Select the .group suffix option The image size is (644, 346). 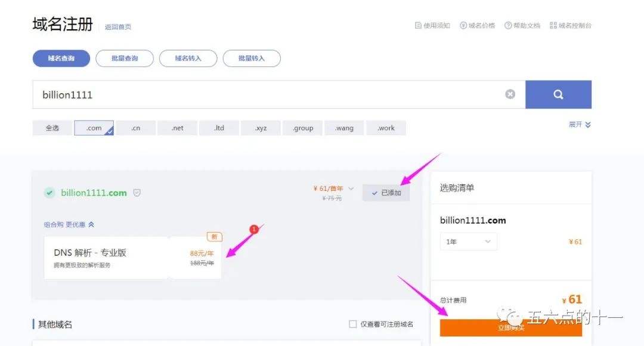pyautogui.click(x=303, y=128)
